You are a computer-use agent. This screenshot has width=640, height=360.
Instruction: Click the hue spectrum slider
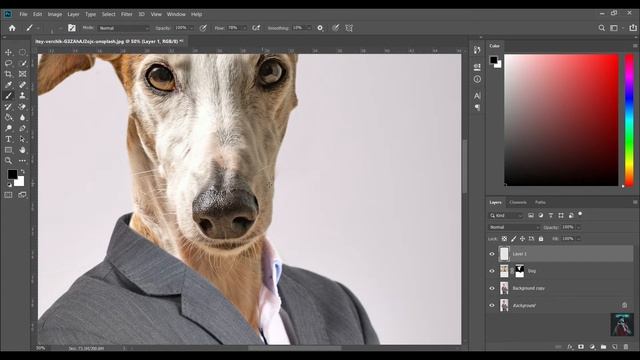tap(629, 120)
